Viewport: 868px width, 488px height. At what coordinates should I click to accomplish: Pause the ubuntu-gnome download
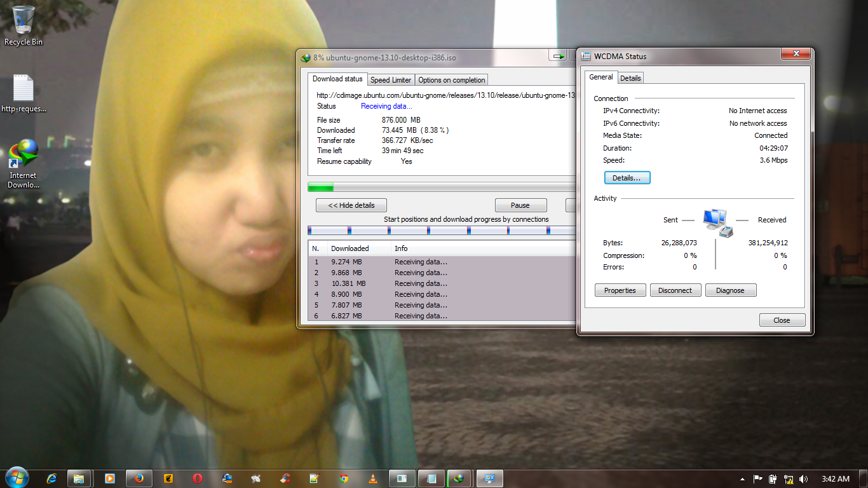click(520, 205)
